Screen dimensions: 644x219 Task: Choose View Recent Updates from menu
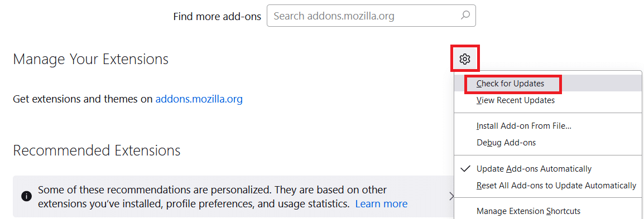click(x=516, y=100)
